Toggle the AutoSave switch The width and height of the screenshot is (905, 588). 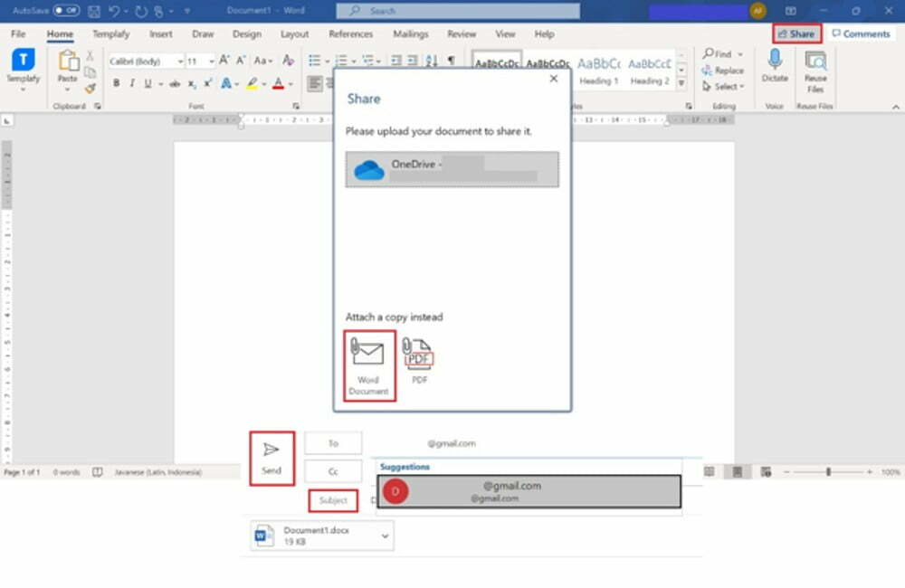65,11
